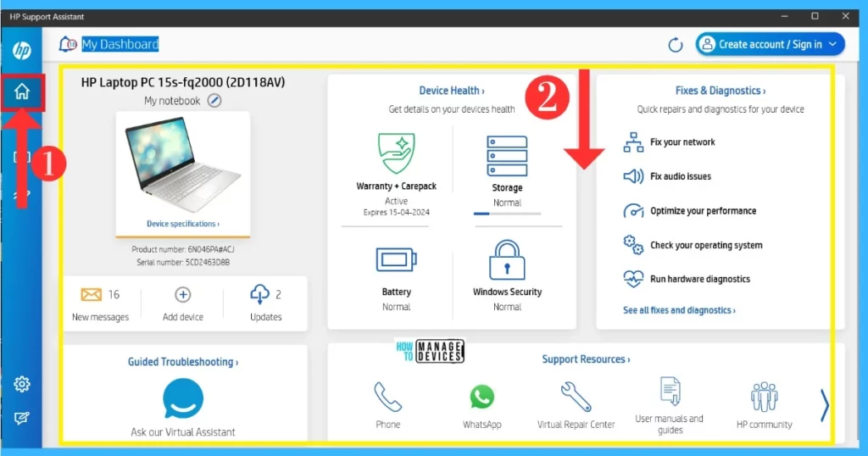
Task: Click the laptop product image thumbnail
Action: click(183, 164)
